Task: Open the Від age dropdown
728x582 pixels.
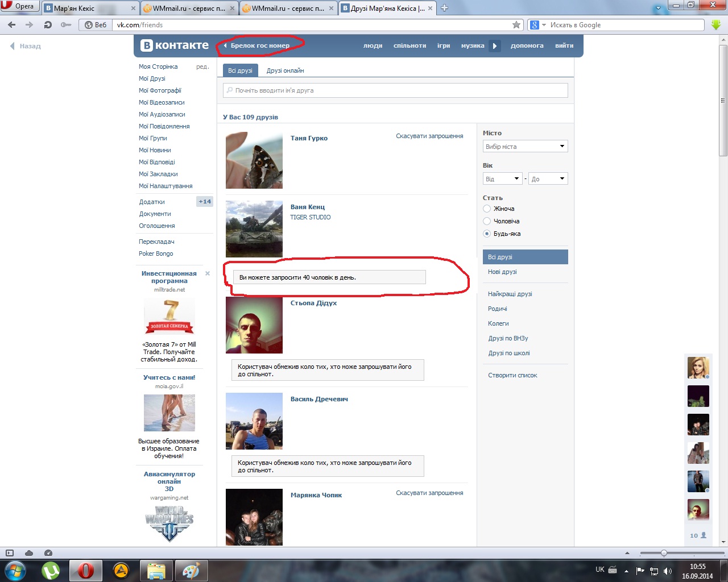Action: [503, 179]
